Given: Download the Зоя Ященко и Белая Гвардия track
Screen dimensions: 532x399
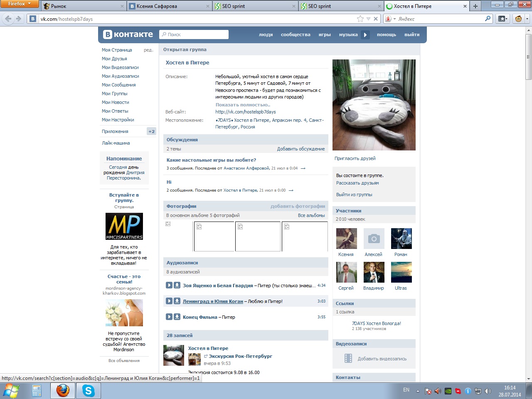Looking at the screenshot, I should tap(177, 285).
